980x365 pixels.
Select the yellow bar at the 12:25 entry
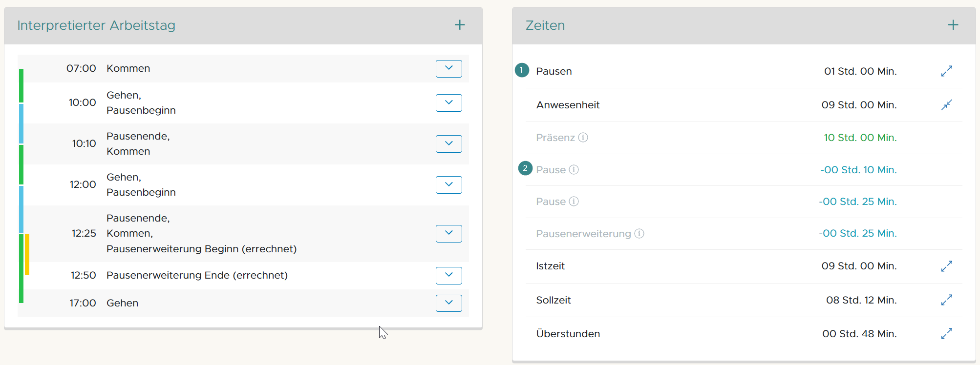[28, 254]
